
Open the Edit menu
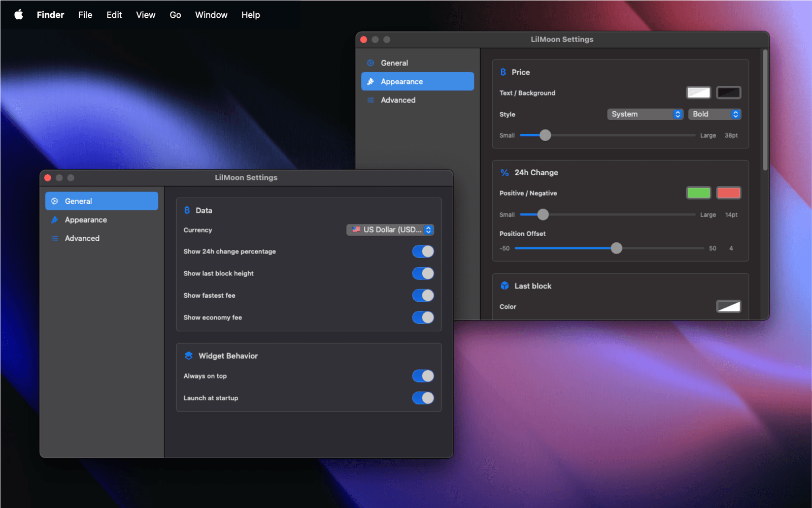(x=114, y=15)
